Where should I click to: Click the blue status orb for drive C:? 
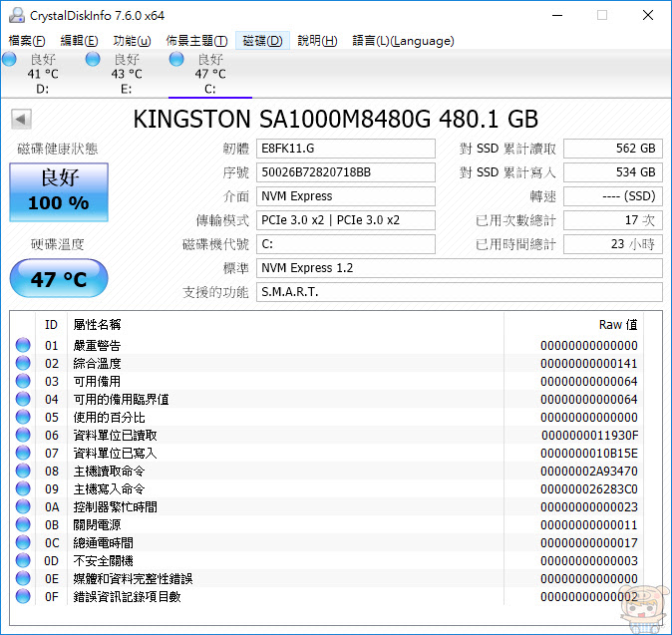pyautogui.click(x=176, y=60)
